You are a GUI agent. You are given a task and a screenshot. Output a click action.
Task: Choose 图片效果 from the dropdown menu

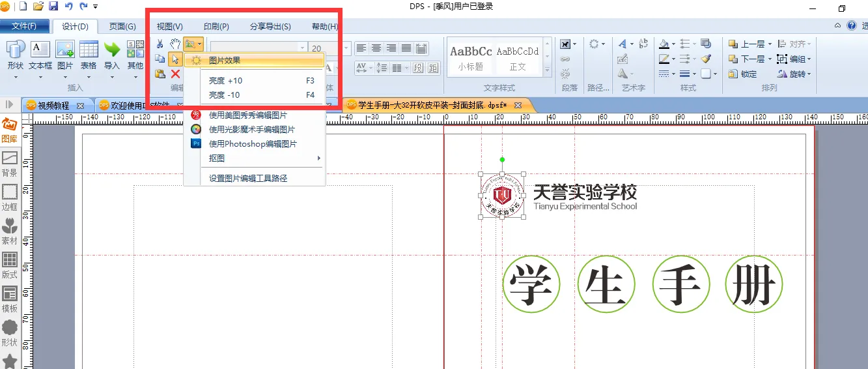[x=225, y=60]
